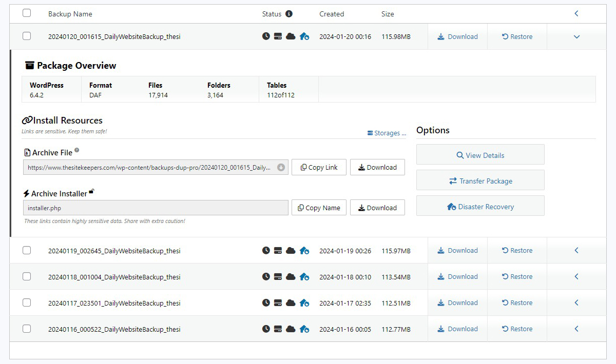Screen dimensions: 616x364
Task: Click the disaster recovery house icon on 20240118 backup
Action: pos(304,277)
